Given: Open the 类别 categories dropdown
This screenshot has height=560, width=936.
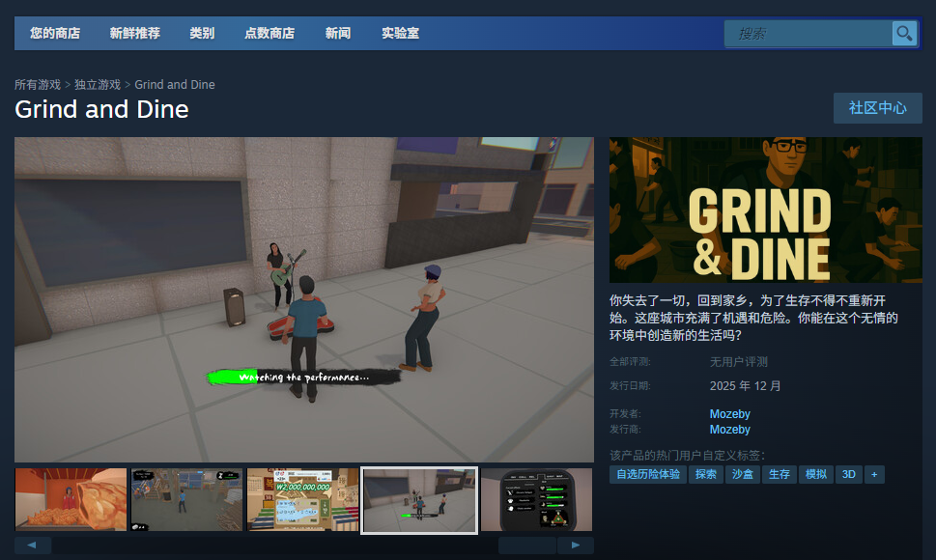Looking at the screenshot, I should click(x=202, y=32).
